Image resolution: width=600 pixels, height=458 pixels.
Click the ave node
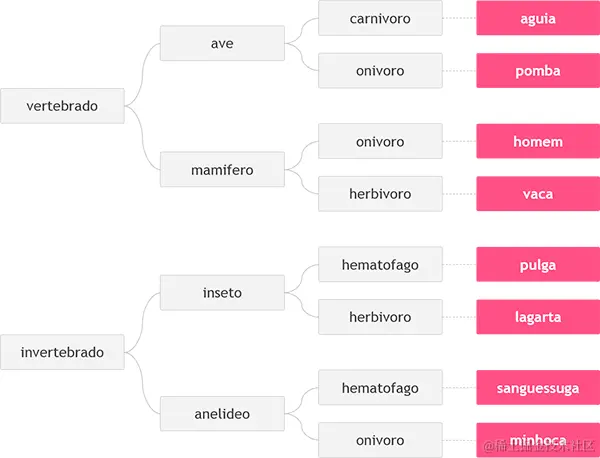[222, 43]
